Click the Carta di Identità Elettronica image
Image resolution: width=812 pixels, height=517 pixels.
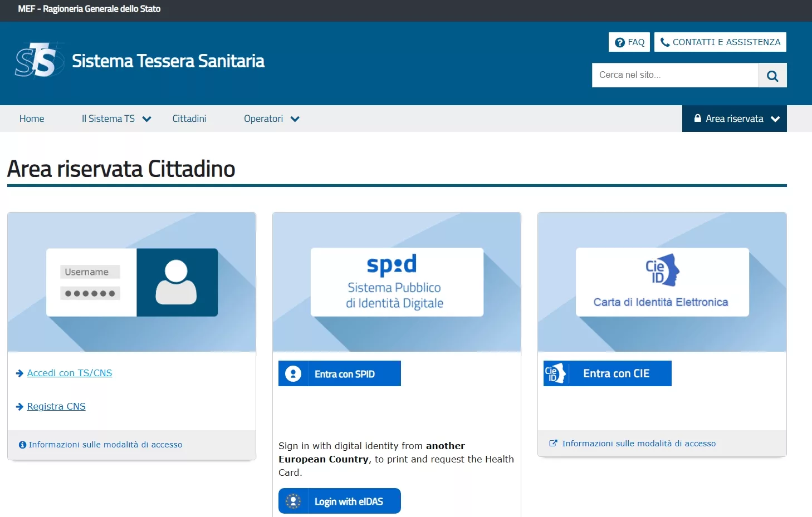pyautogui.click(x=662, y=282)
